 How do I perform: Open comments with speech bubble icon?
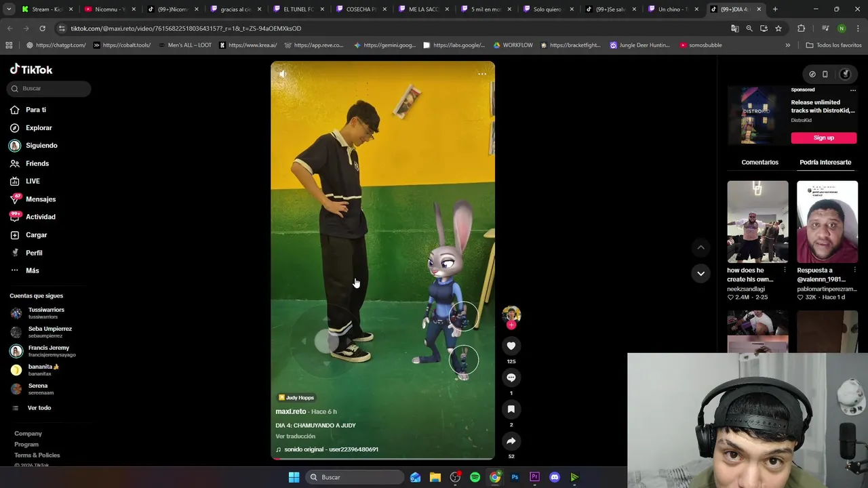pos(511,378)
